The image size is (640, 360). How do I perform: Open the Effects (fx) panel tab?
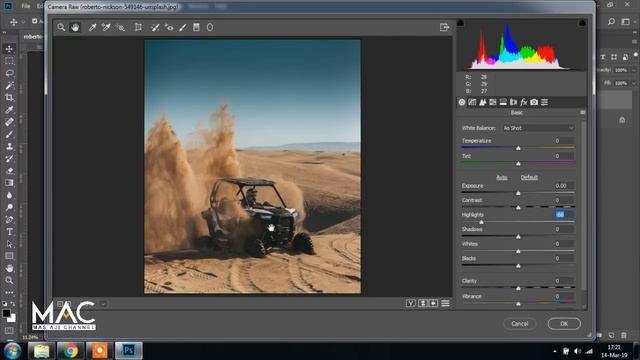coord(524,102)
